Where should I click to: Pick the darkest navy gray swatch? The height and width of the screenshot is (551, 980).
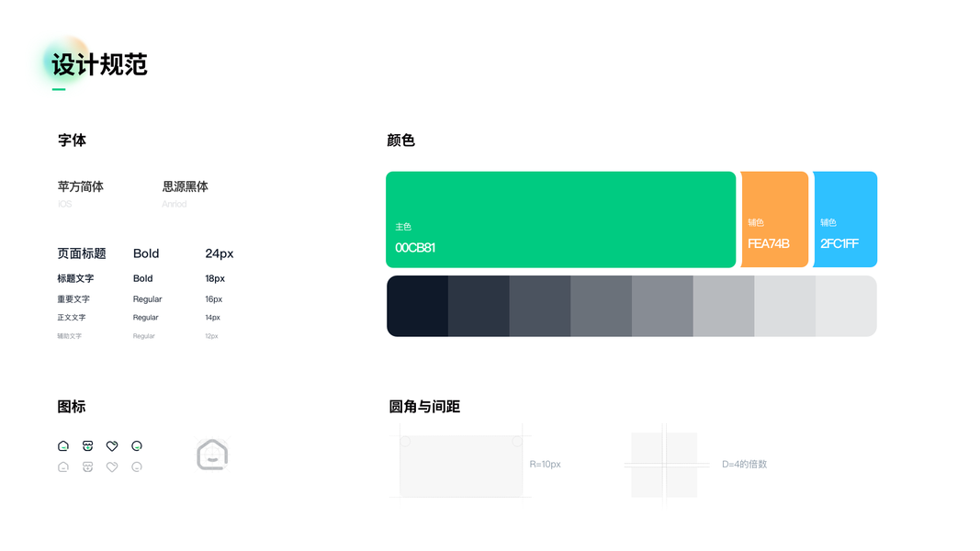(418, 306)
